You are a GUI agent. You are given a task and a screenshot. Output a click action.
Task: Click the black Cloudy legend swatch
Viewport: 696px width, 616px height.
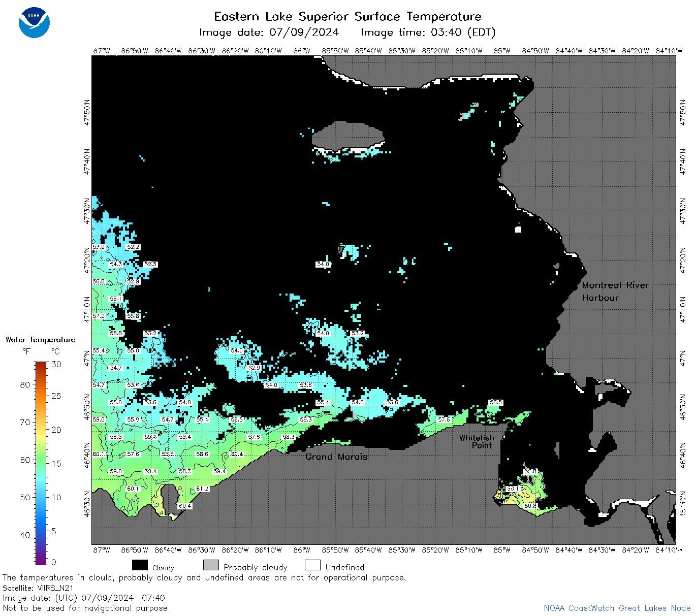[x=140, y=565]
